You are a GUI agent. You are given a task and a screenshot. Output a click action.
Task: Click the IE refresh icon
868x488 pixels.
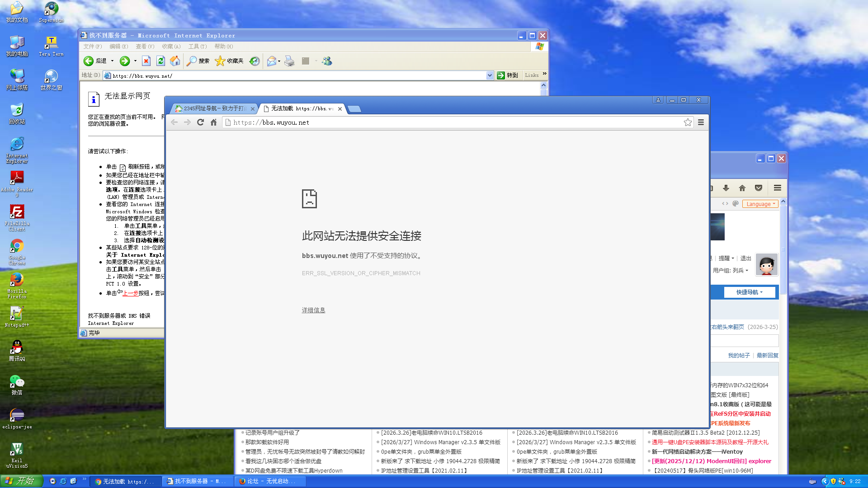point(160,61)
